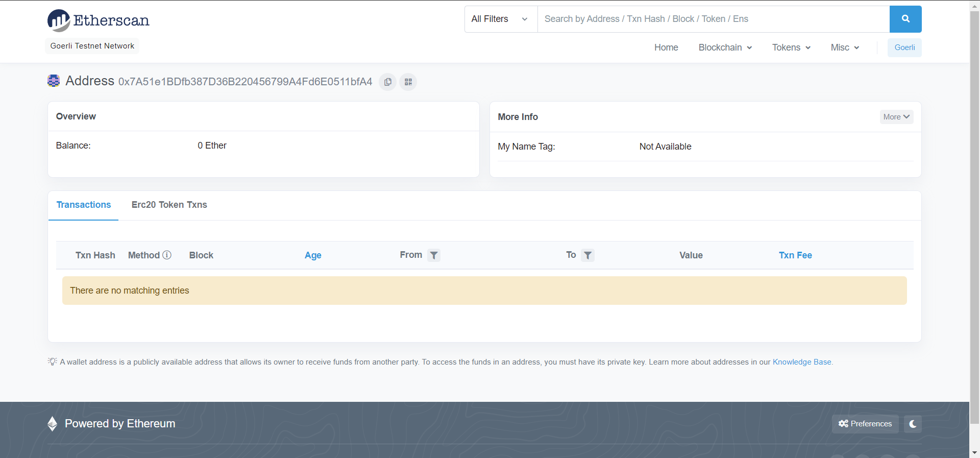Open the Knowledge Base link

click(802, 362)
